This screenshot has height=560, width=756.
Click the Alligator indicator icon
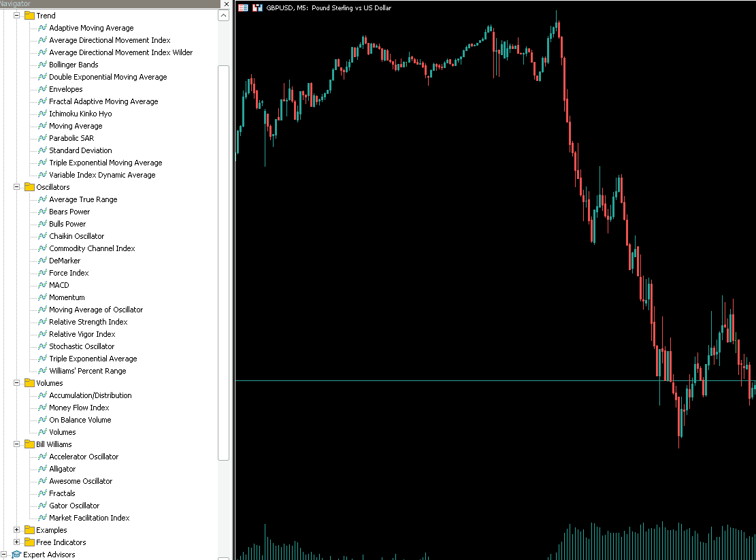(x=42, y=469)
